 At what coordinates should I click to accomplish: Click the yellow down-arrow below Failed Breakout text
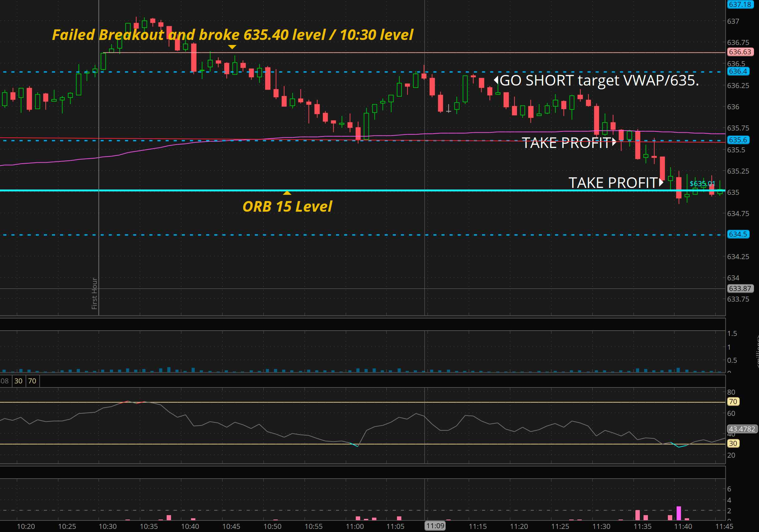pyautogui.click(x=232, y=47)
